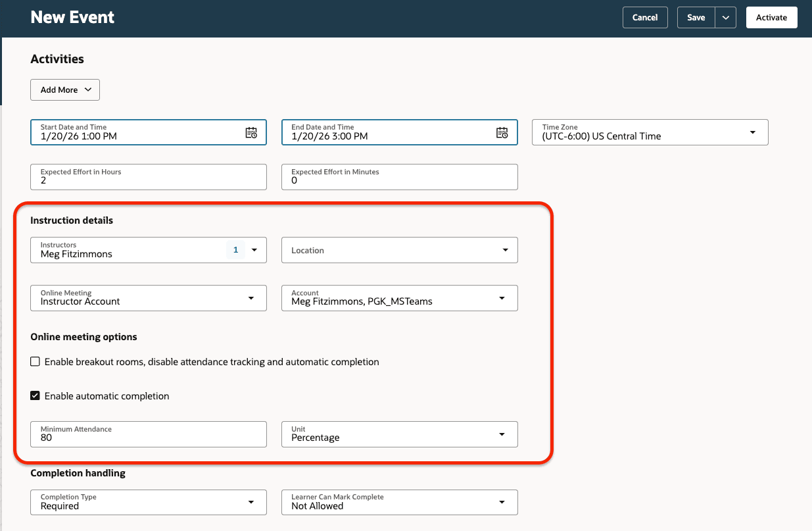812x531 pixels.
Task: Expand the Instructors dropdown arrow
Action: [x=254, y=250]
